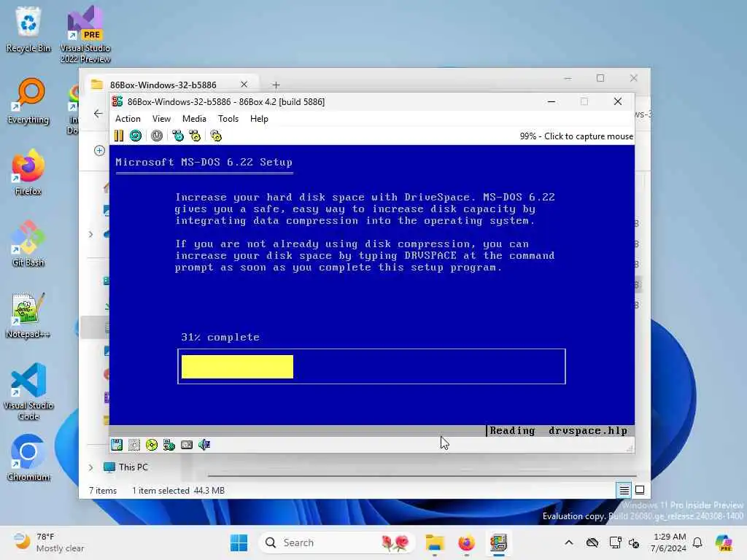747x560 pixels.
Task: Send Ctrl+Alt+Esc using yellow toolbar icon
Action: 195,136
